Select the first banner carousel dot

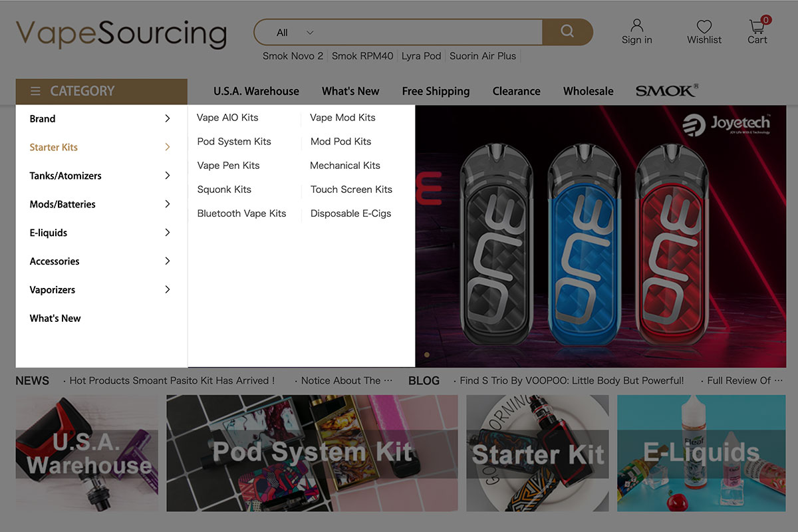pos(427,355)
